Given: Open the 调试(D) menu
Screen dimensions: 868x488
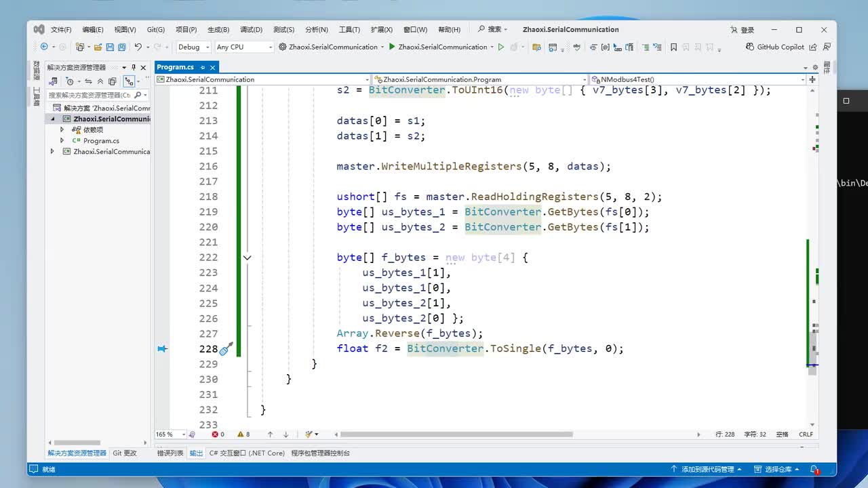Looking at the screenshot, I should [x=251, y=30].
